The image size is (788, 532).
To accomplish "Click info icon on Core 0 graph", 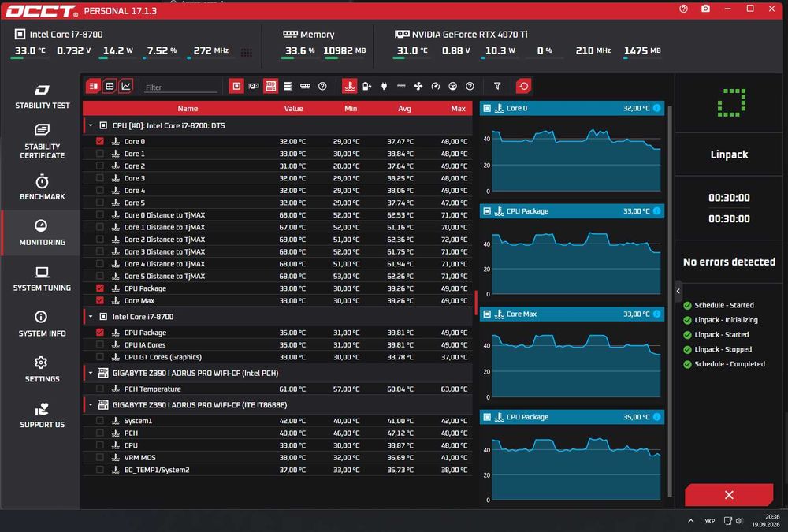I will 657,108.
